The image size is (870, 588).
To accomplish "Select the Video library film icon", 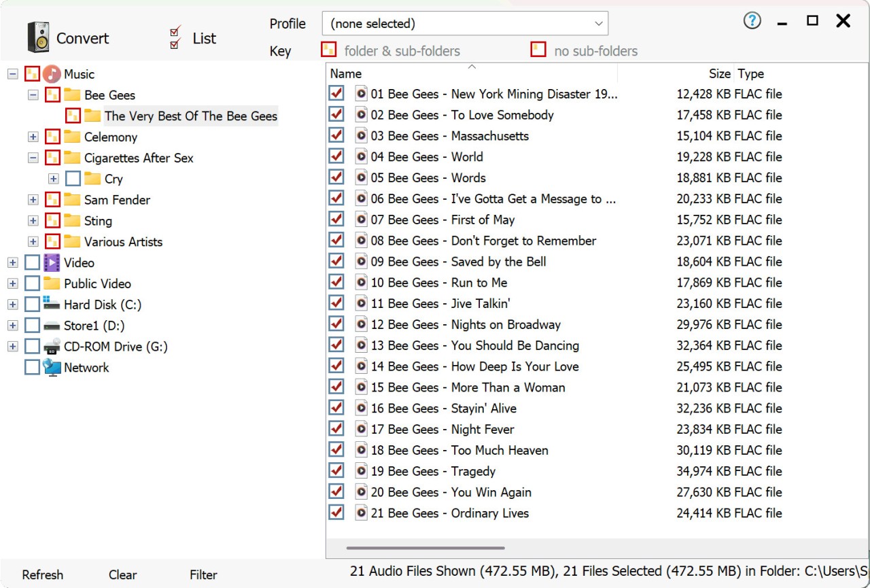I will (52, 263).
